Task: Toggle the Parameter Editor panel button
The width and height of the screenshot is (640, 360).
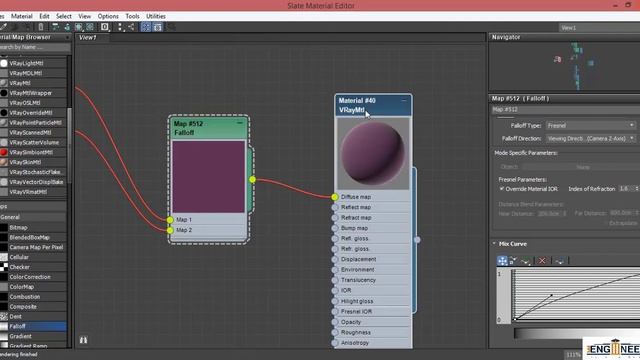Action: click(158, 27)
